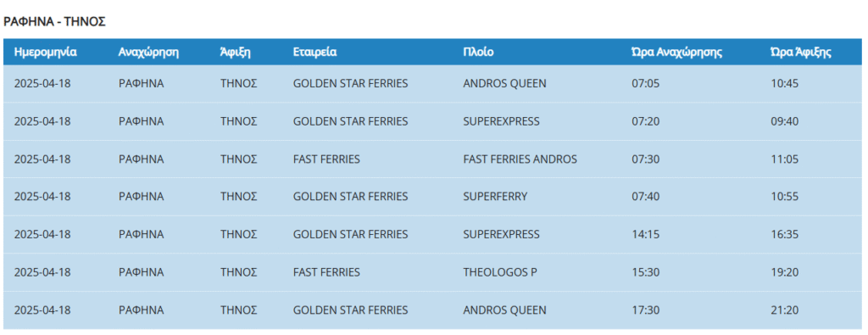The width and height of the screenshot is (868, 335).
Task: Select the 11:05 arrival time
Action: [784, 159]
